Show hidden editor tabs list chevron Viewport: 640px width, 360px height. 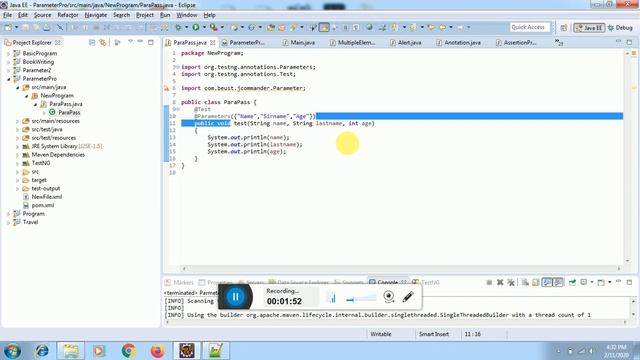[x=558, y=42]
